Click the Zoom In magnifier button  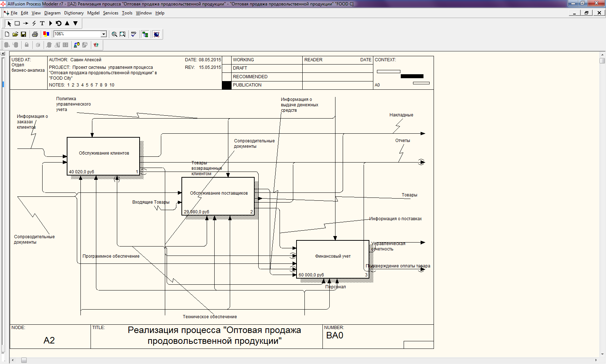pyautogui.click(x=114, y=34)
